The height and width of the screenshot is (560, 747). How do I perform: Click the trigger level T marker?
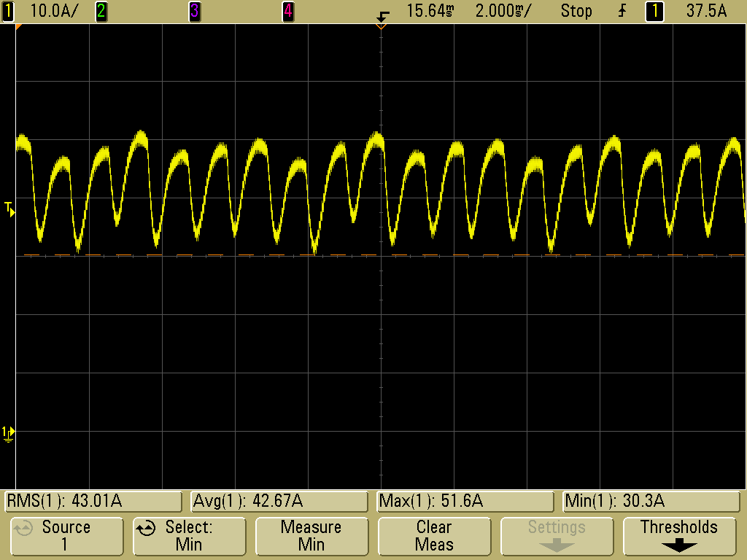click(9, 209)
